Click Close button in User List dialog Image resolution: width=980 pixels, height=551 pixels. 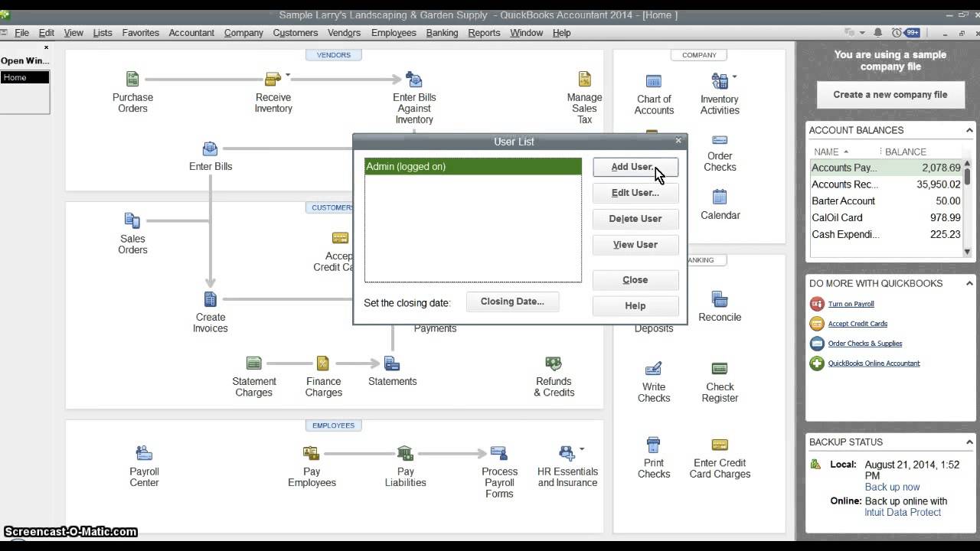635,280
